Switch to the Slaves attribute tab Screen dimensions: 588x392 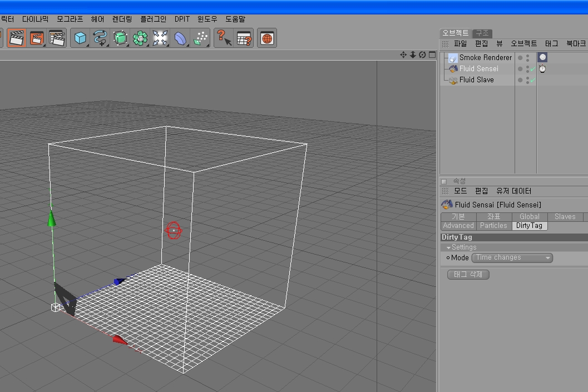[565, 217]
